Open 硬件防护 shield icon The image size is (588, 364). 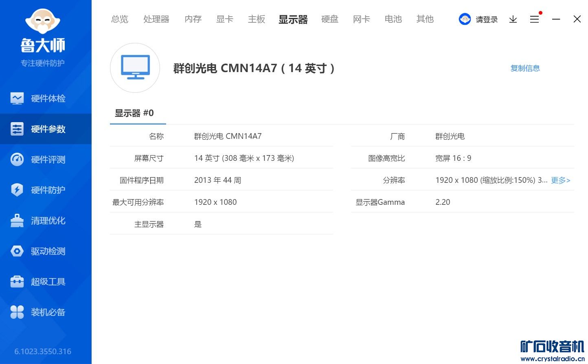(17, 190)
